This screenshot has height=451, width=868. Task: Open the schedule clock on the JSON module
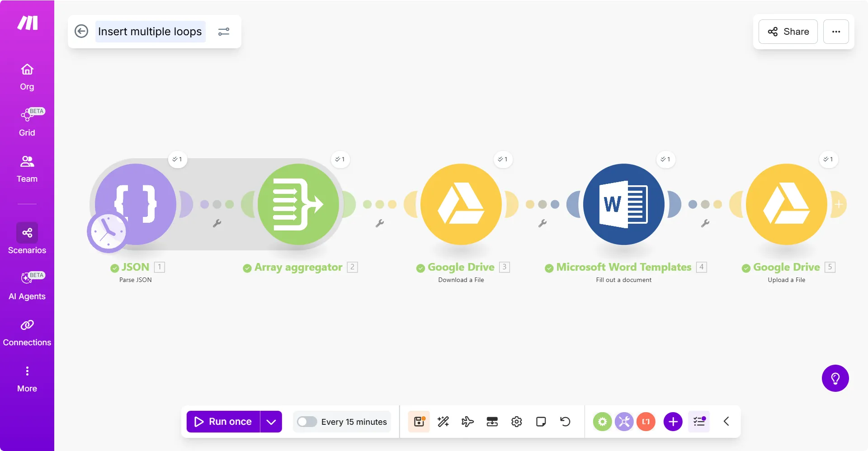point(108,232)
